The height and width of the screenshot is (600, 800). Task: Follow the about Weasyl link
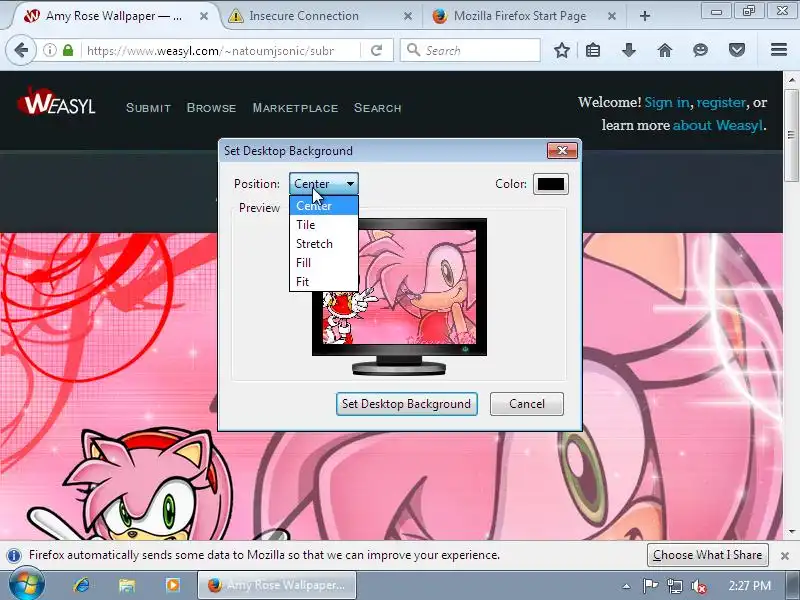[718, 125]
